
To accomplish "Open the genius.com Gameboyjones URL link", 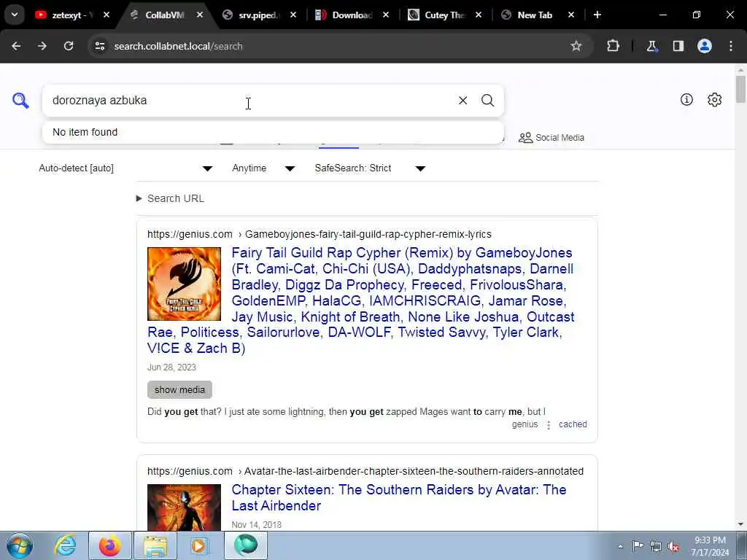I will tap(320, 234).
